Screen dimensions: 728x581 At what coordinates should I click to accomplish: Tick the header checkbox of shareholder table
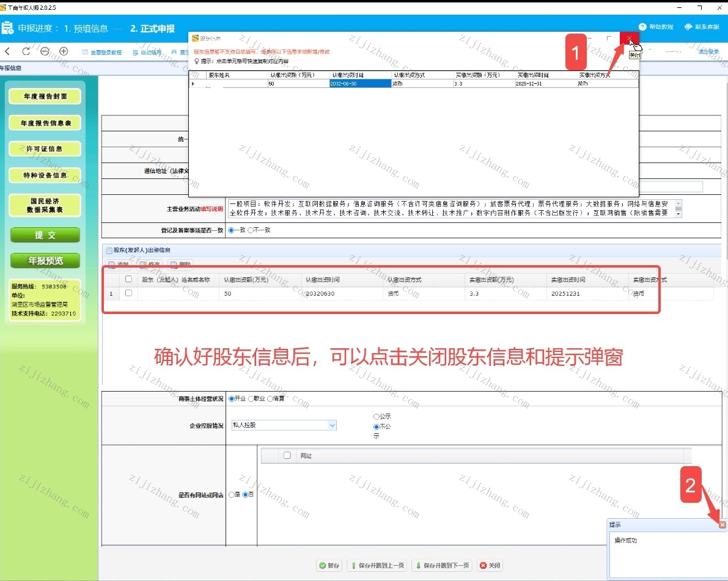128,279
